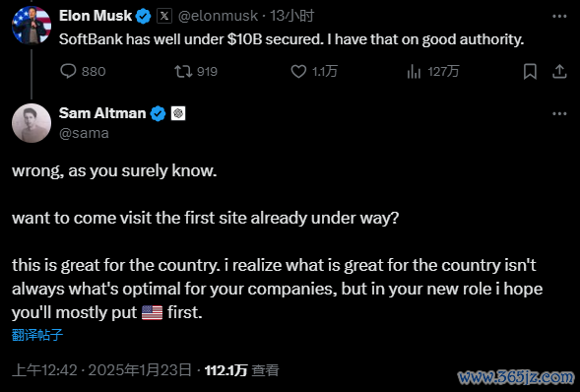Open the @elonmusk handle link
The image size is (580, 392).
pyautogui.click(x=218, y=16)
